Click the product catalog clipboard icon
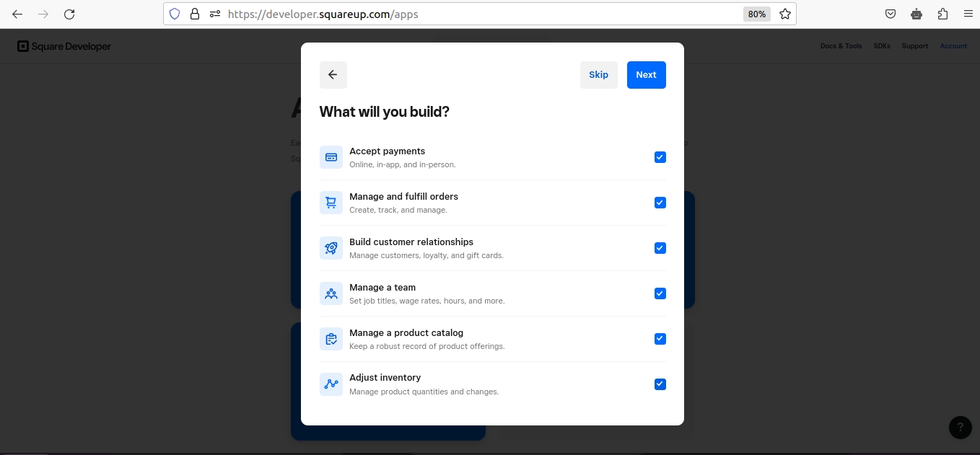 [331, 339]
